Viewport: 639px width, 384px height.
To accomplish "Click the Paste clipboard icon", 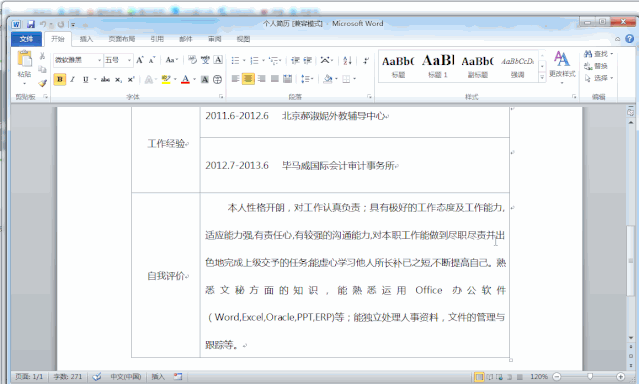I will click(x=24, y=59).
